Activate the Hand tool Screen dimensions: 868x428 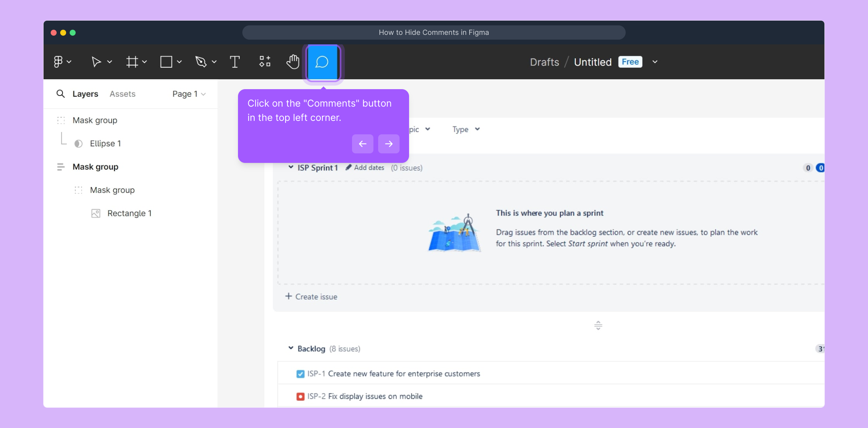[x=293, y=62]
